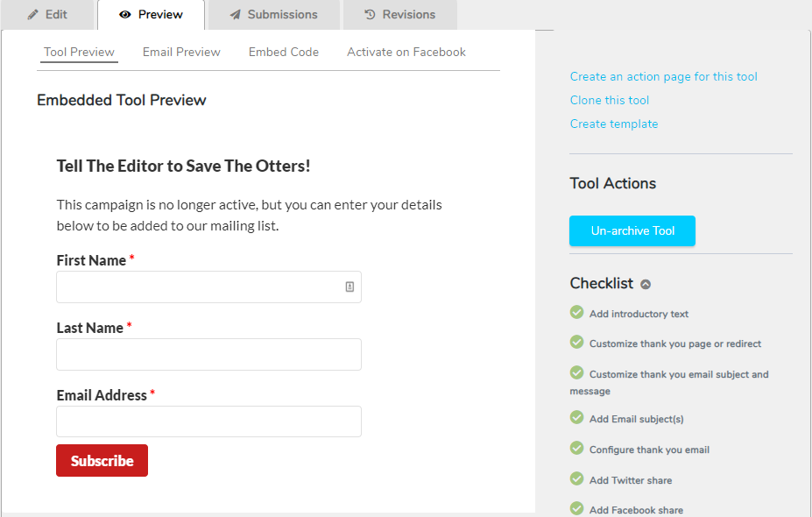Click the paper plane Submissions icon

click(235, 15)
